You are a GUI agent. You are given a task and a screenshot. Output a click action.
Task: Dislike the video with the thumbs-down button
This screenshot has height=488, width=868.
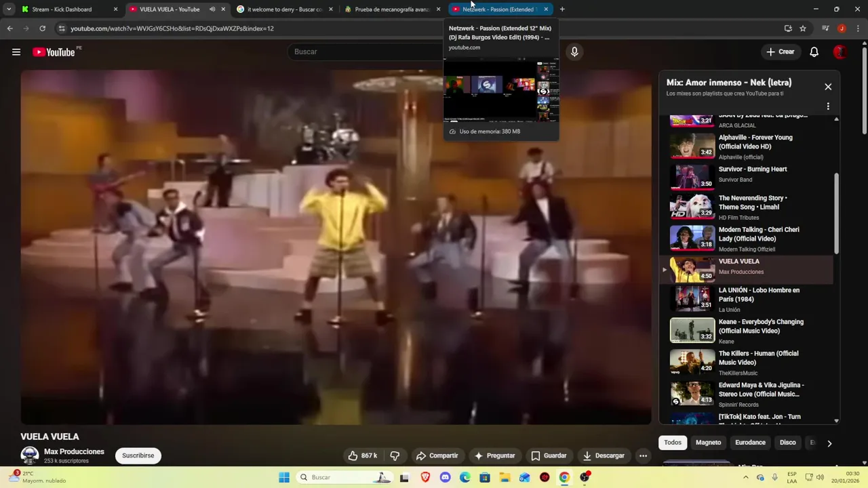(x=395, y=455)
